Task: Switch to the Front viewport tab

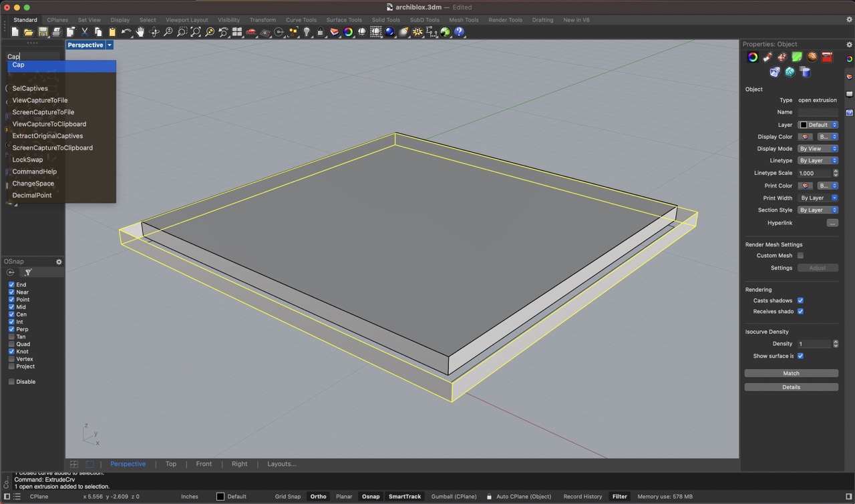Action: tap(204, 464)
